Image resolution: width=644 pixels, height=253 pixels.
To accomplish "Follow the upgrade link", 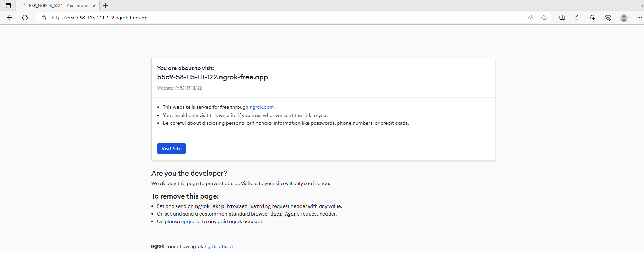I will point(191,221).
